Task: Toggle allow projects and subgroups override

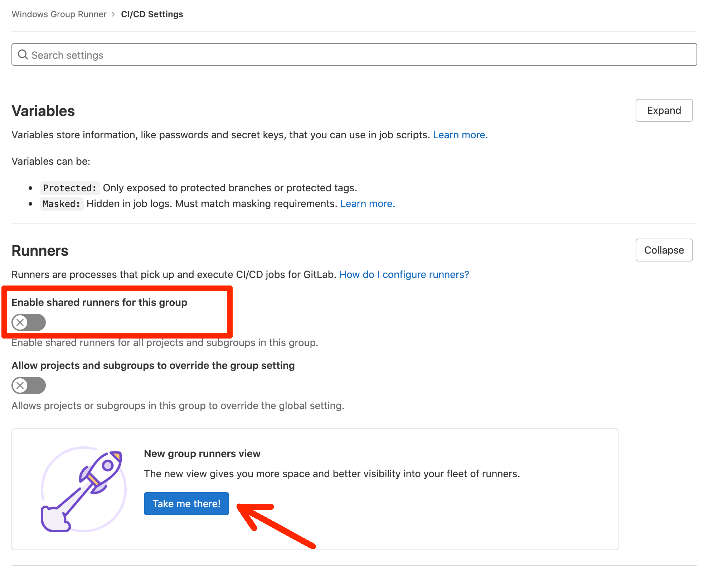Action: [x=29, y=385]
